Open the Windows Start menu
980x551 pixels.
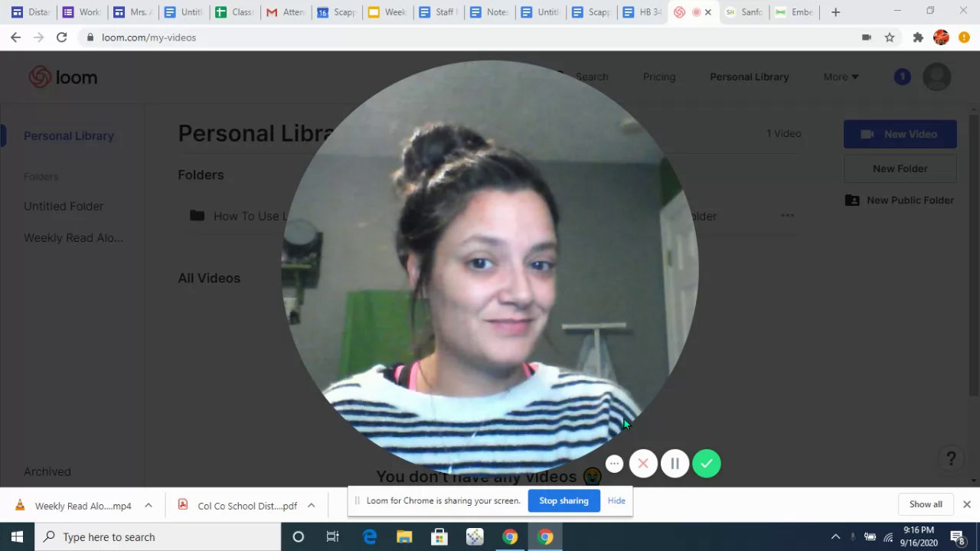[x=17, y=536]
